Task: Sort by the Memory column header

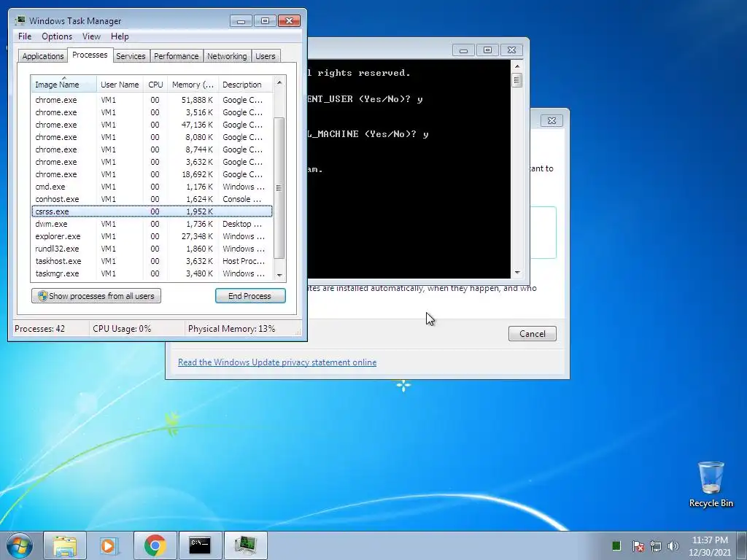Action: click(193, 85)
